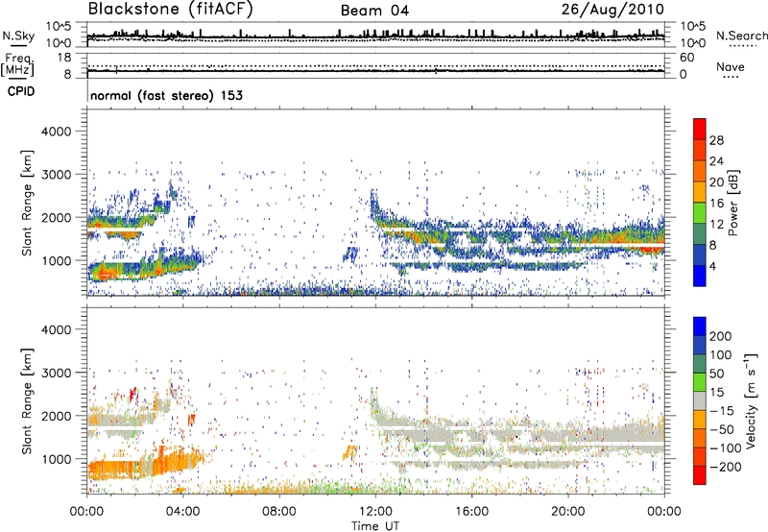The width and height of the screenshot is (768, 532).
Task: Click the 08:00 time tick label
Action: pos(279,512)
